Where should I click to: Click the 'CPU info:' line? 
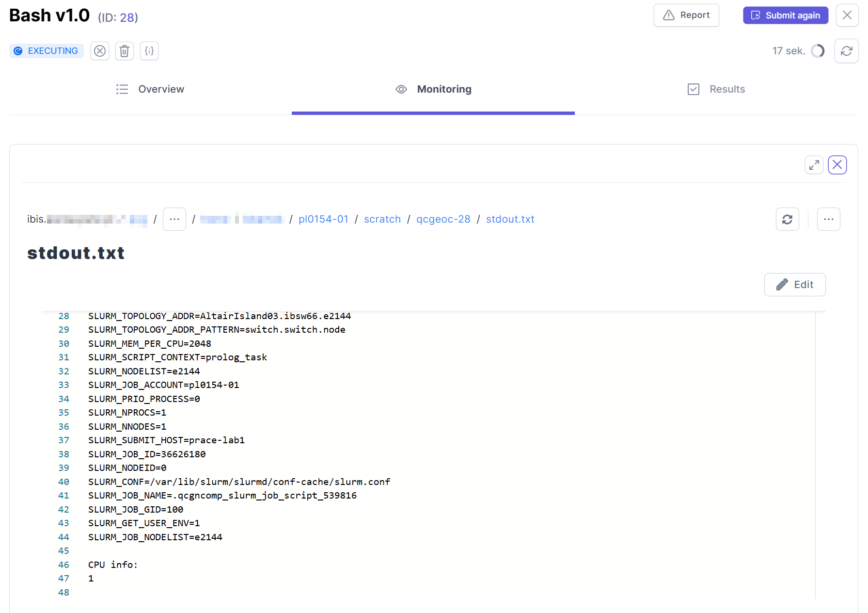tap(113, 565)
